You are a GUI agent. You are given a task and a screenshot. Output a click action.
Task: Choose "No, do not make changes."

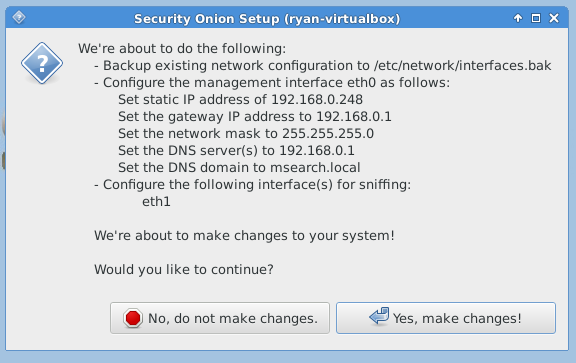coord(220,318)
